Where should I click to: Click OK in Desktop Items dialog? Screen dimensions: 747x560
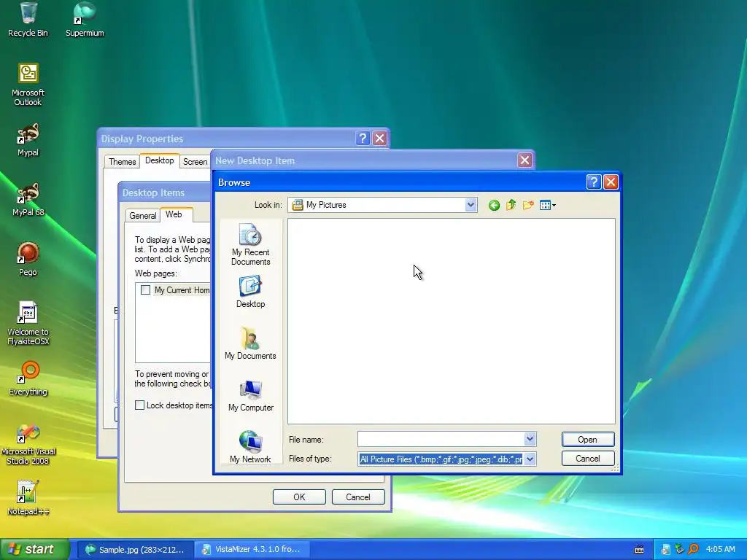[299, 497]
